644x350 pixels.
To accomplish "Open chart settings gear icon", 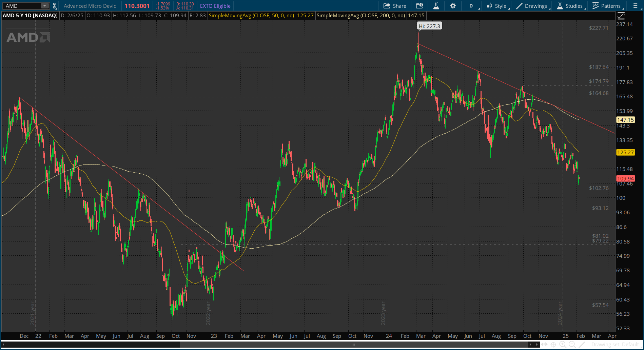I will 453,6.
